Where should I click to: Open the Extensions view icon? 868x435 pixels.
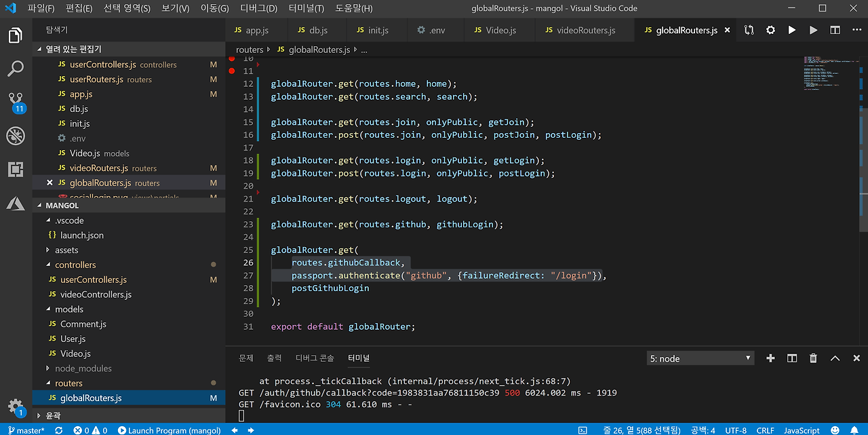16,169
